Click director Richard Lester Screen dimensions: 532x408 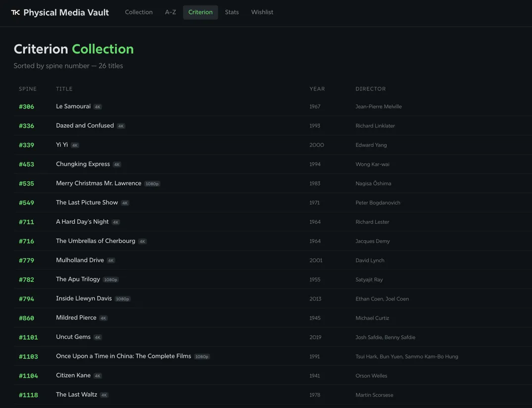372,222
